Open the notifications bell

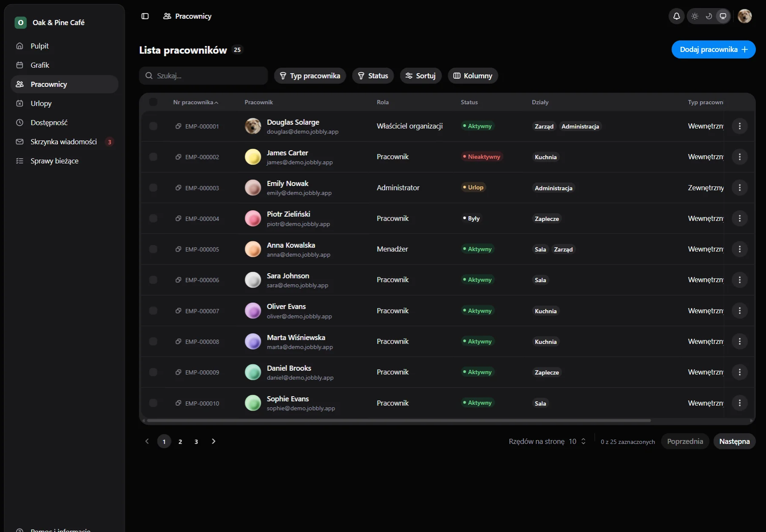pos(677,16)
